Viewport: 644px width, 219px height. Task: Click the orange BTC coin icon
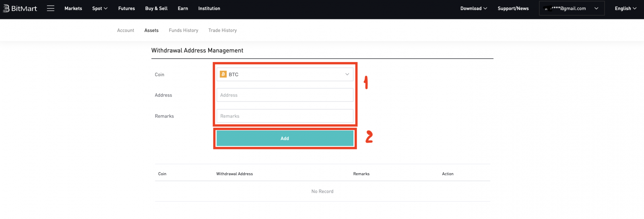pyautogui.click(x=223, y=74)
